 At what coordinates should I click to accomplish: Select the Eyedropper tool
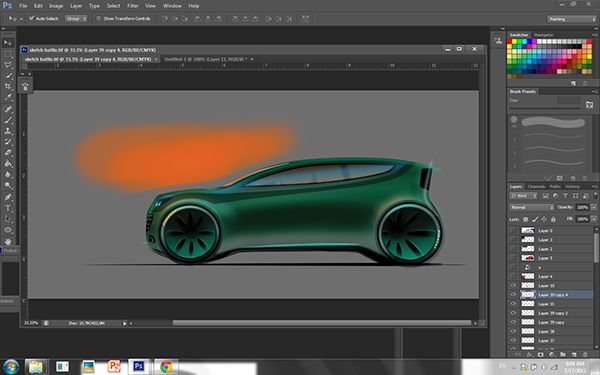(8, 98)
